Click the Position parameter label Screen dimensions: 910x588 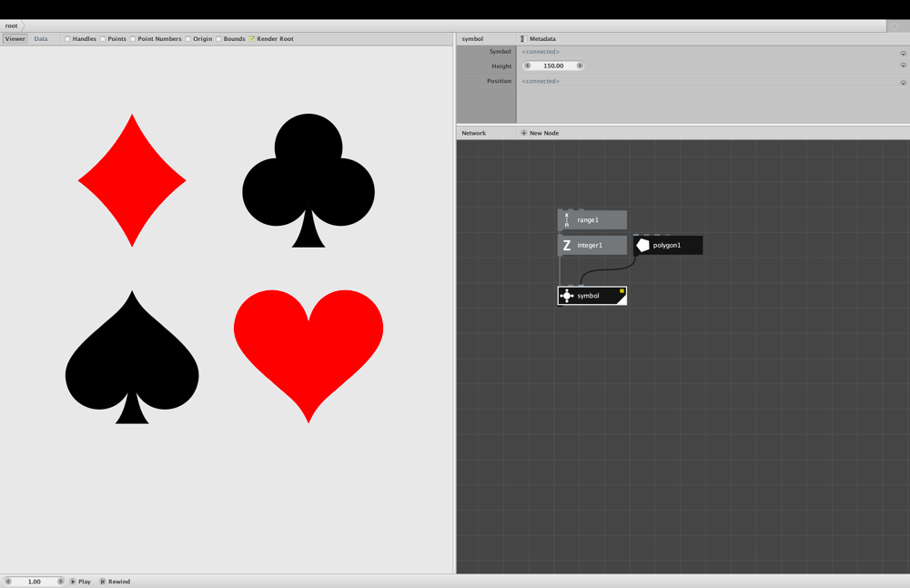(x=499, y=81)
